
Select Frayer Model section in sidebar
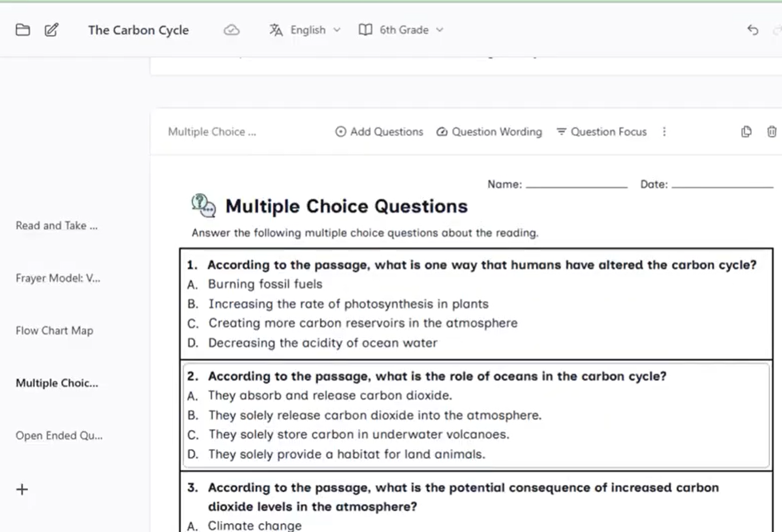click(x=58, y=278)
